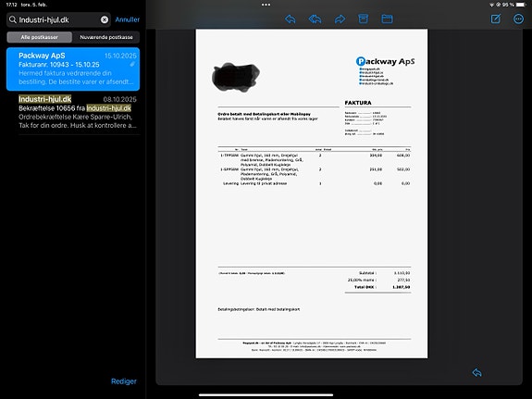Image resolution: width=532 pixels, height=399 pixels.
Task: Switch to the Nuværende postkasse scope
Action: pyautogui.click(x=106, y=37)
